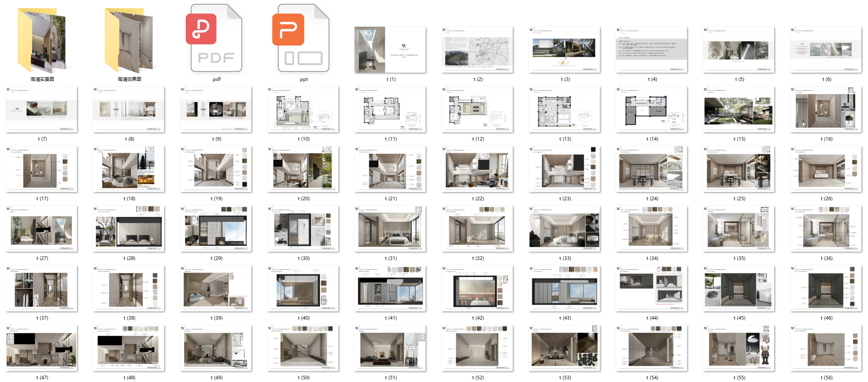
Task: Select the pdf file icon
Action: click(216, 38)
